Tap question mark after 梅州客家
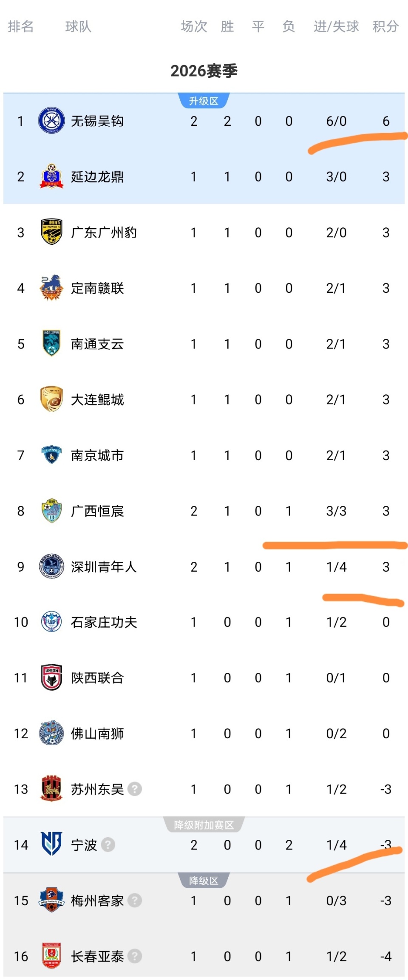The width and height of the screenshot is (408, 980). [x=135, y=900]
